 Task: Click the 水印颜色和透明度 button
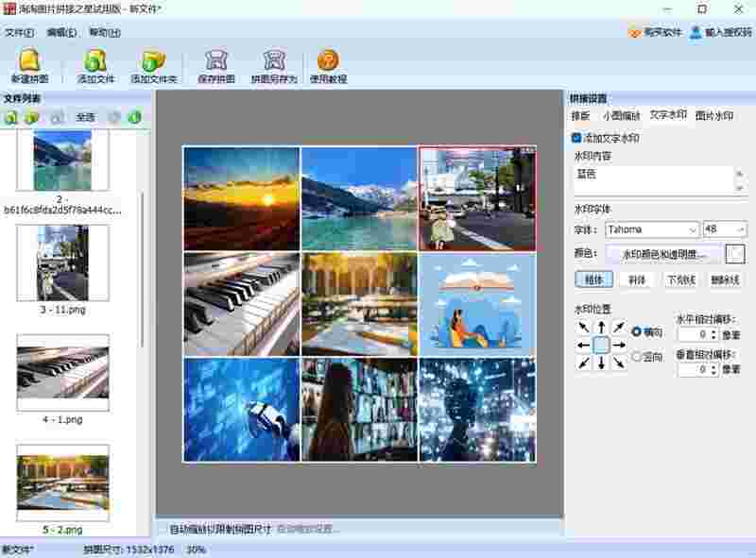(663, 254)
